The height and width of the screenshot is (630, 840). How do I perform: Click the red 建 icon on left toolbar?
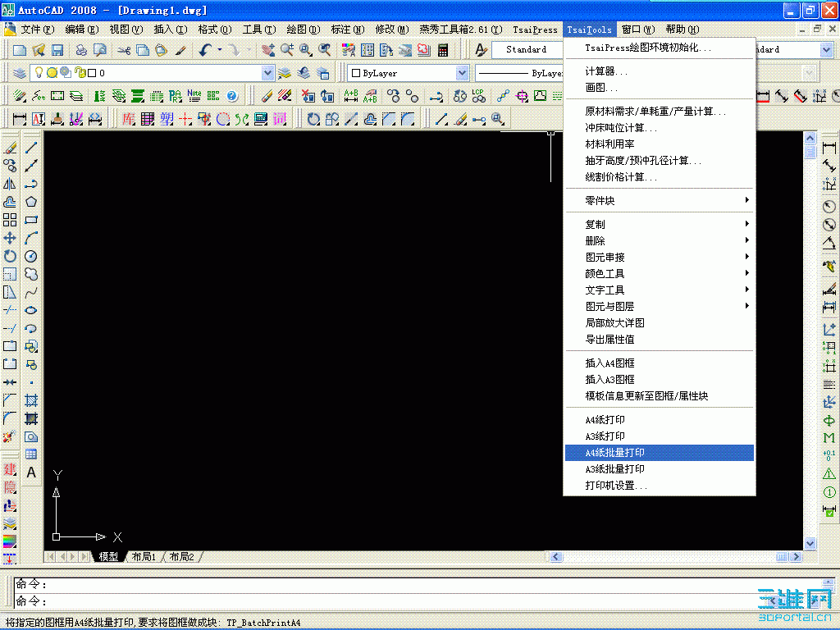pos(10,470)
